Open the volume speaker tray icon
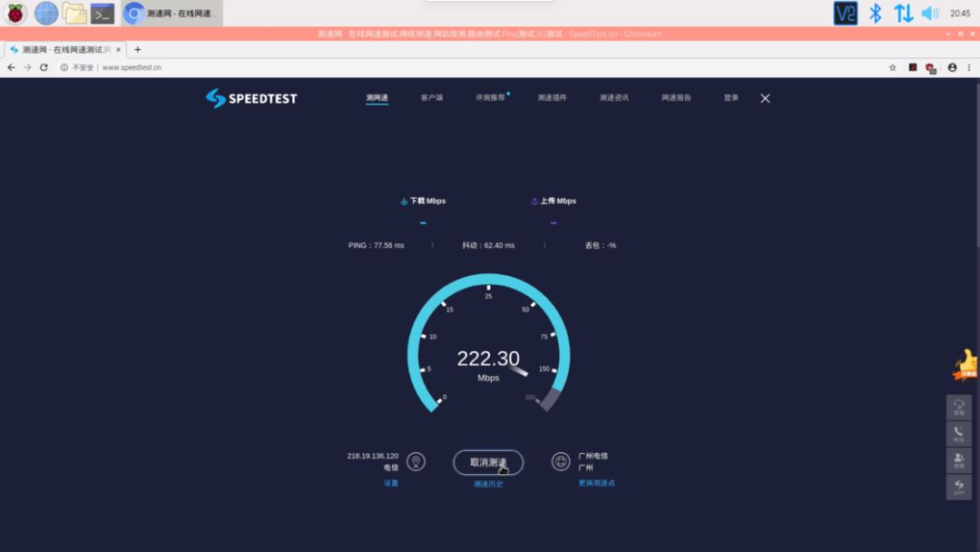The width and height of the screenshot is (980, 552). (930, 13)
